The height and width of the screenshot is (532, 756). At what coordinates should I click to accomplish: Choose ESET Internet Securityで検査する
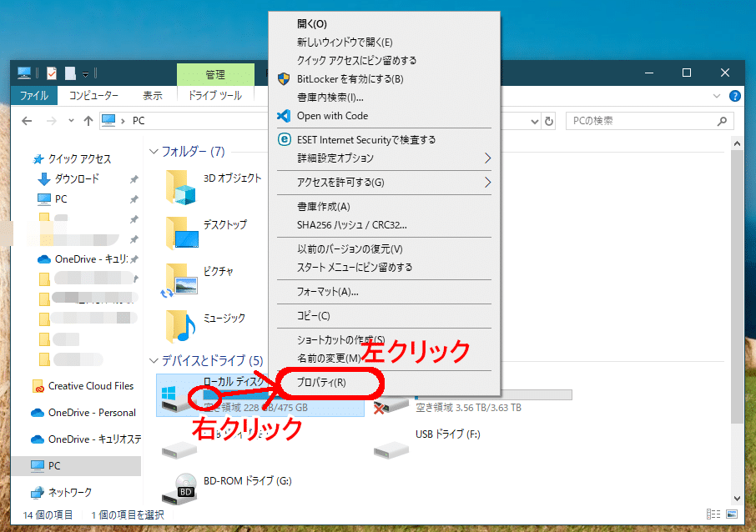[366, 140]
